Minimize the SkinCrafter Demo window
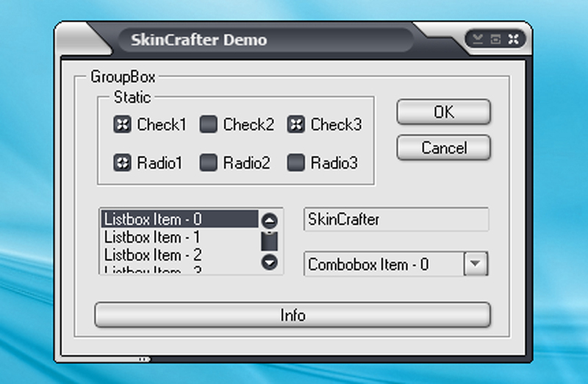This screenshot has height=384, width=588. coord(477,39)
